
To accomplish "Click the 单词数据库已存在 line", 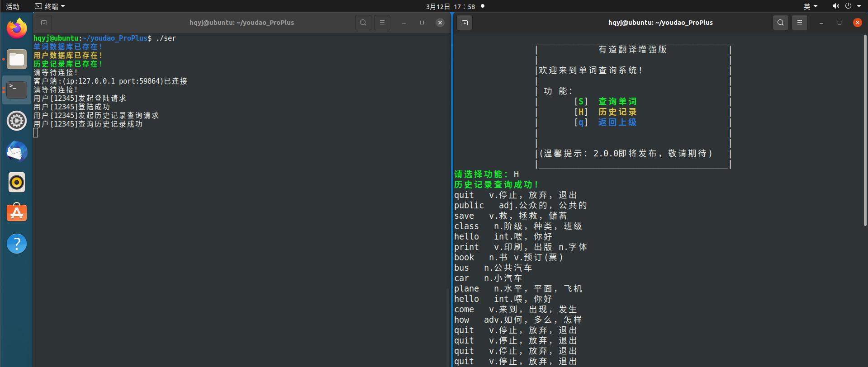I will (68, 47).
